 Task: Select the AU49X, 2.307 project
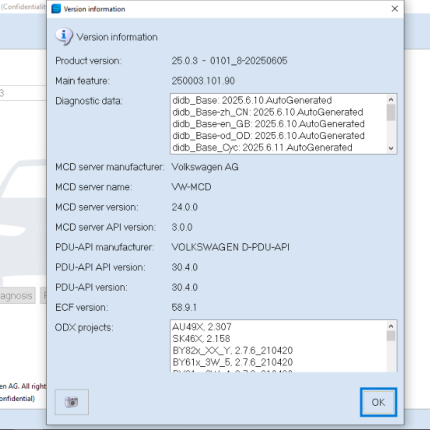(x=202, y=327)
